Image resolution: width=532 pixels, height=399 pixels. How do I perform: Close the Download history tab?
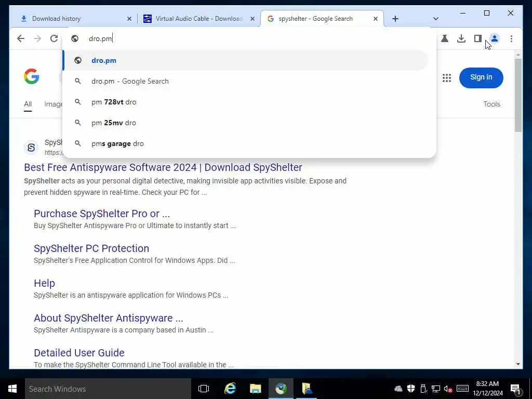129,19
